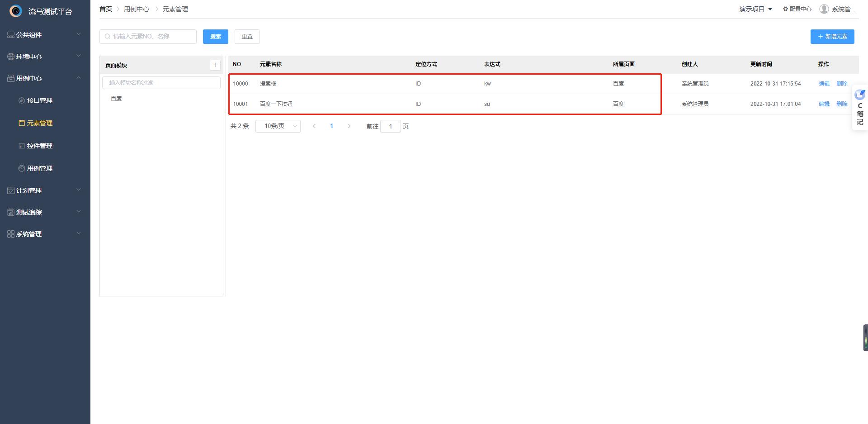Image resolution: width=868 pixels, height=424 pixels.
Task: Expand the 计划管理 sidebar menu
Action: coord(45,191)
